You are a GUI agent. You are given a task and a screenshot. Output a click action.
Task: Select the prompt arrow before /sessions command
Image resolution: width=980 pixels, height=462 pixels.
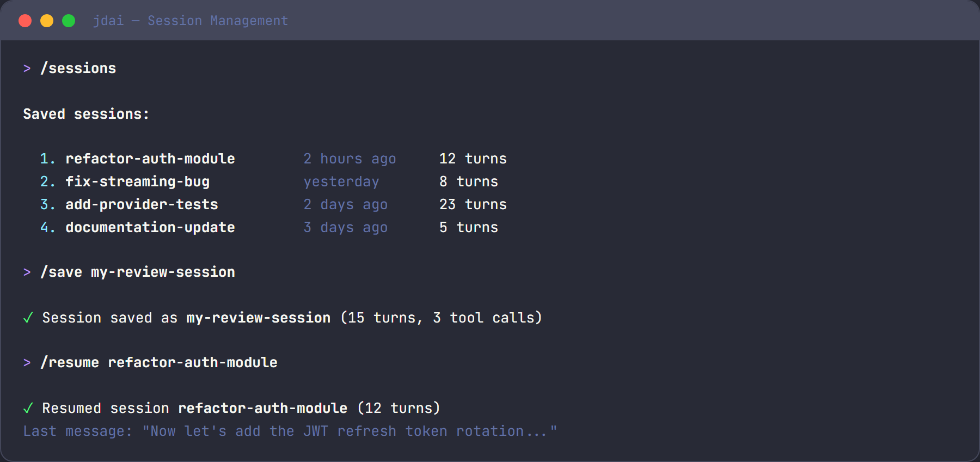click(27, 69)
